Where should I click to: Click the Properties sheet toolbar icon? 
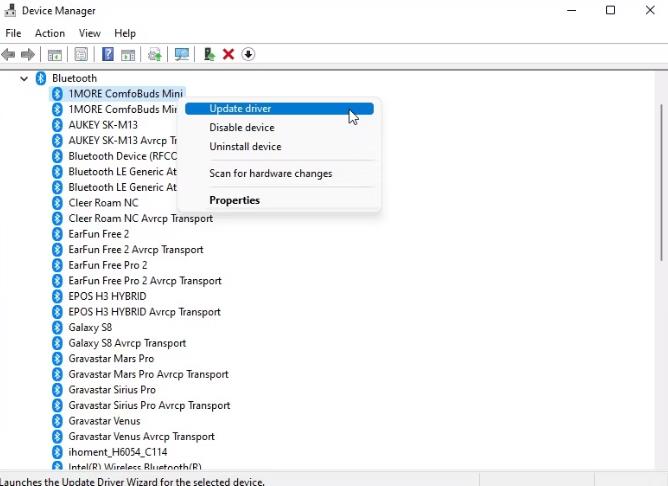click(x=81, y=54)
